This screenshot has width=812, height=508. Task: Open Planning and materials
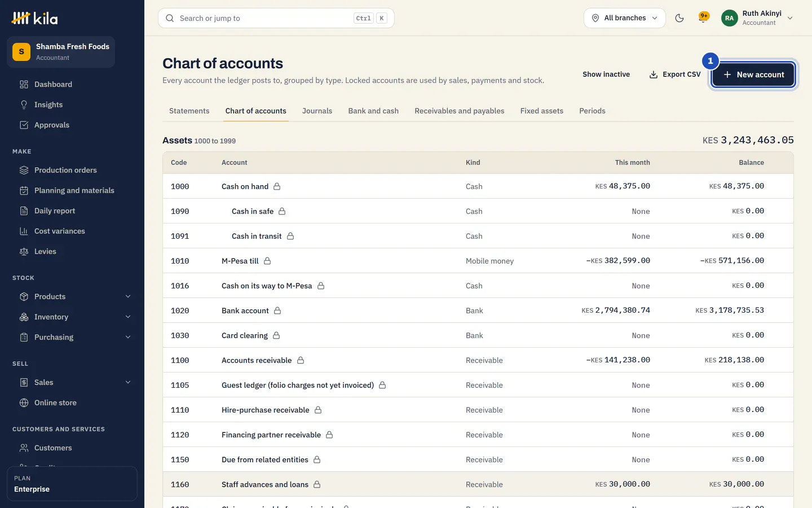(x=72, y=190)
